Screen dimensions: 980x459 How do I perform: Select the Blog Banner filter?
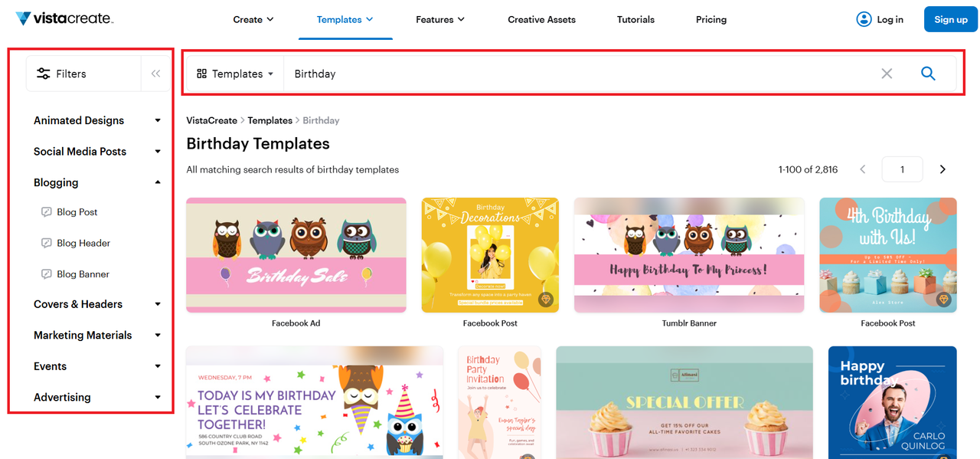[83, 274]
